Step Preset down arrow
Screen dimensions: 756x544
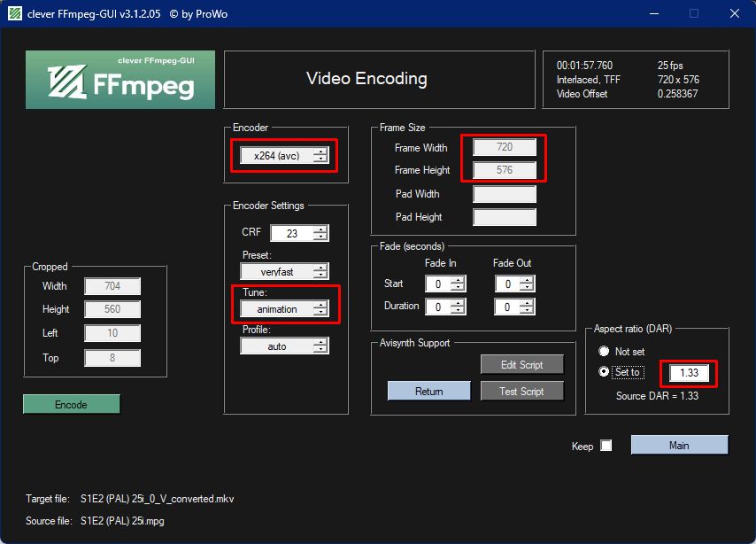point(320,276)
